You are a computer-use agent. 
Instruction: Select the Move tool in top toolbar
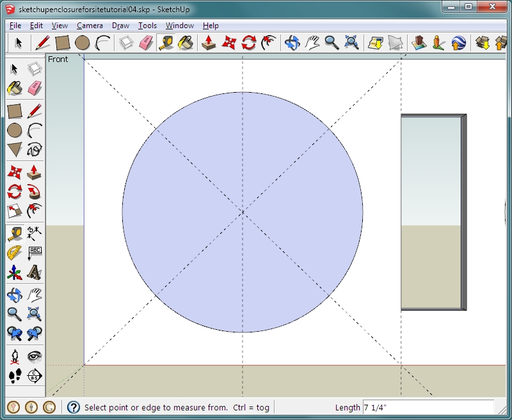(228, 43)
